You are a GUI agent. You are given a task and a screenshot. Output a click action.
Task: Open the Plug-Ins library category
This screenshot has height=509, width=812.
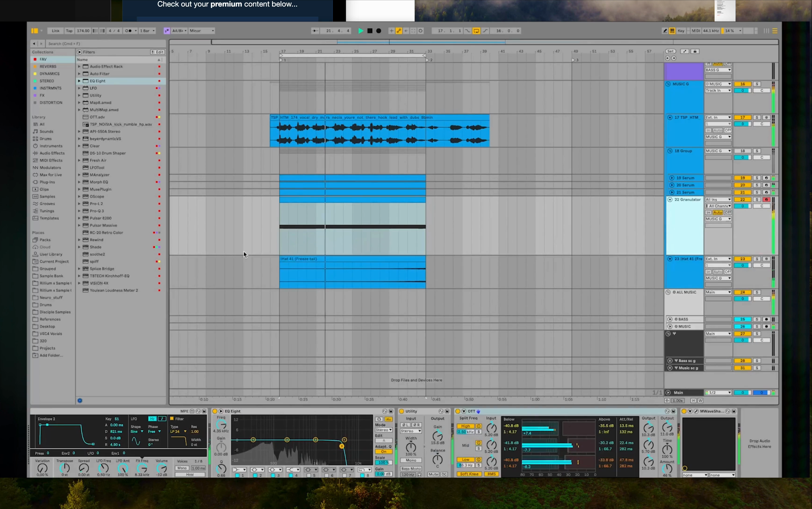pos(47,182)
